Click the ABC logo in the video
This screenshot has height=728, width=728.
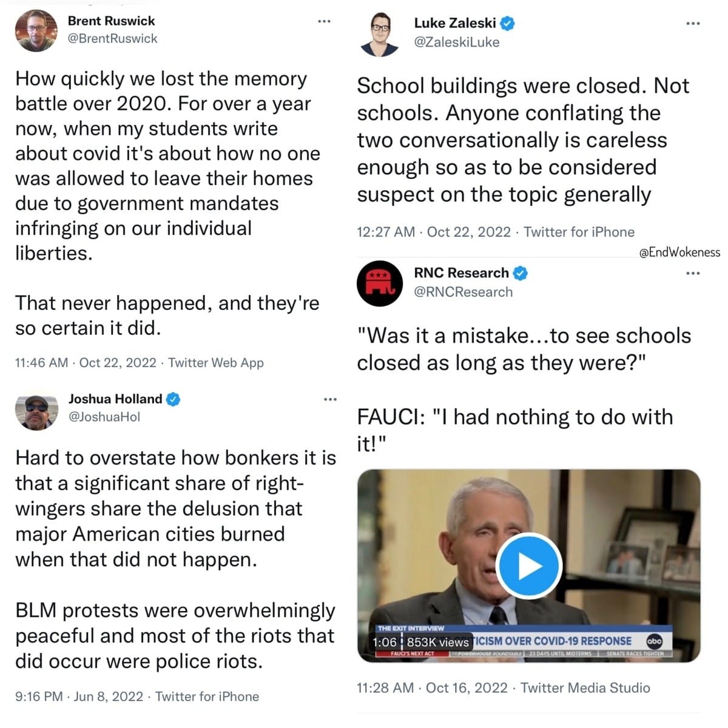point(655,641)
